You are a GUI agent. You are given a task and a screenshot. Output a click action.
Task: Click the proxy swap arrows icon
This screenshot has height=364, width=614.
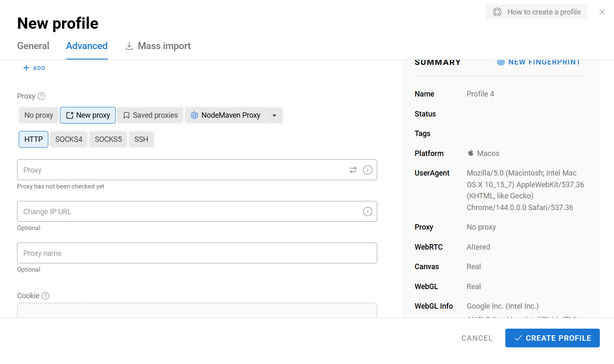[353, 170]
